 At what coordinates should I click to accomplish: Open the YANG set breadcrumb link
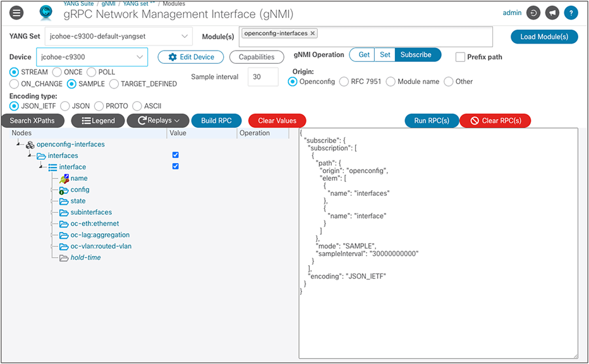(139, 3)
